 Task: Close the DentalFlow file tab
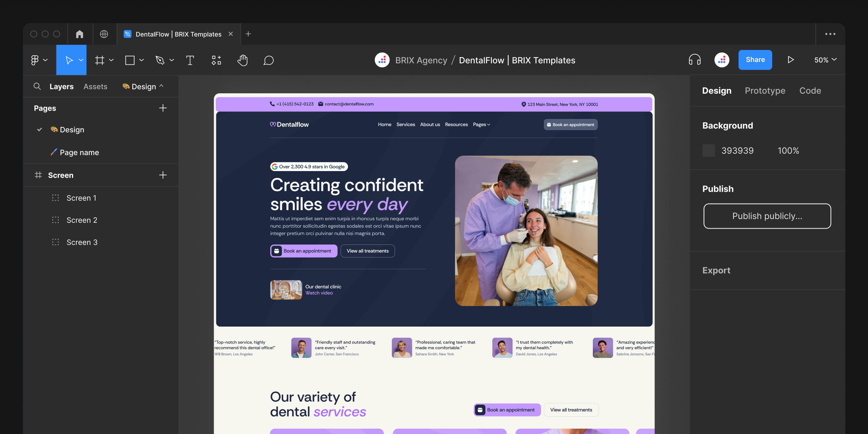click(231, 34)
